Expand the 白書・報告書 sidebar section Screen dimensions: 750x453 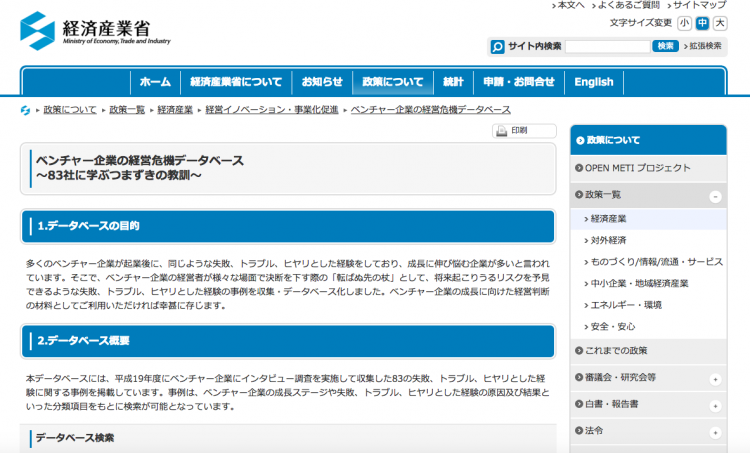click(715, 406)
